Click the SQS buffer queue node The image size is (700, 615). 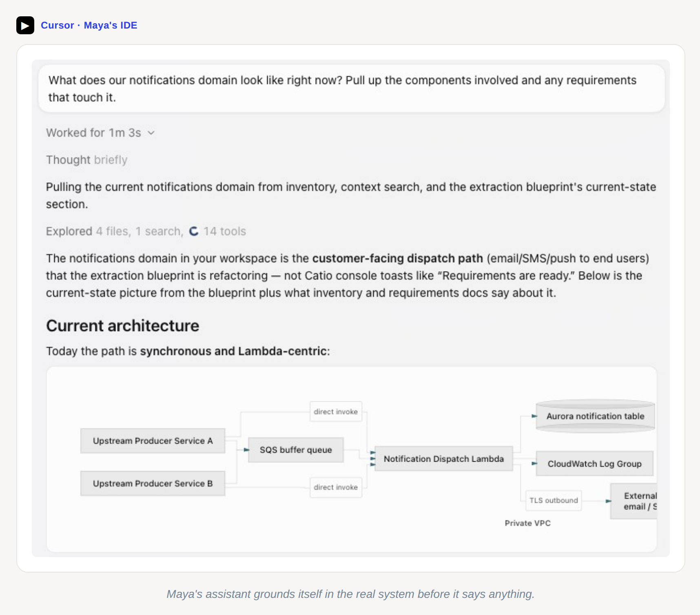pos(296,450)
